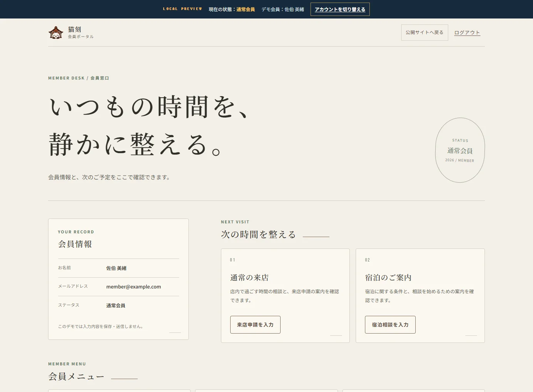Click the 会員情報と、次のご予定 description sentence
533x392 pixels.
[110, 178]
